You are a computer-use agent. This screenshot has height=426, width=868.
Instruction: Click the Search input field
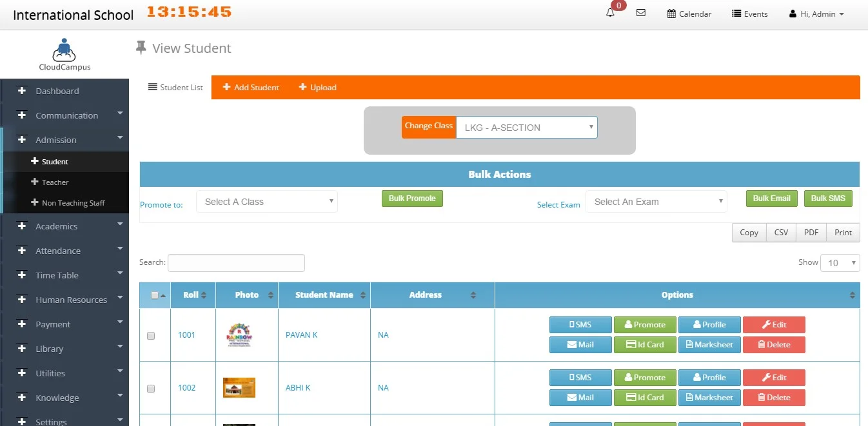[x=236, y=263]
